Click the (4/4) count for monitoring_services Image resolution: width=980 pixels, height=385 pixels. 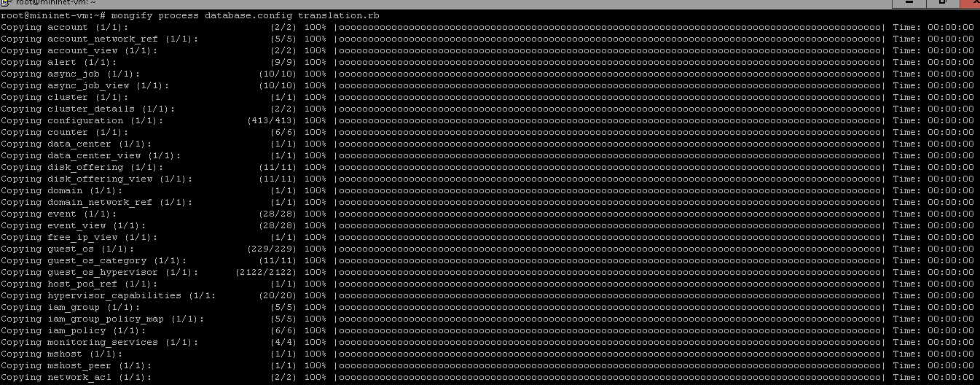[283, 342]
